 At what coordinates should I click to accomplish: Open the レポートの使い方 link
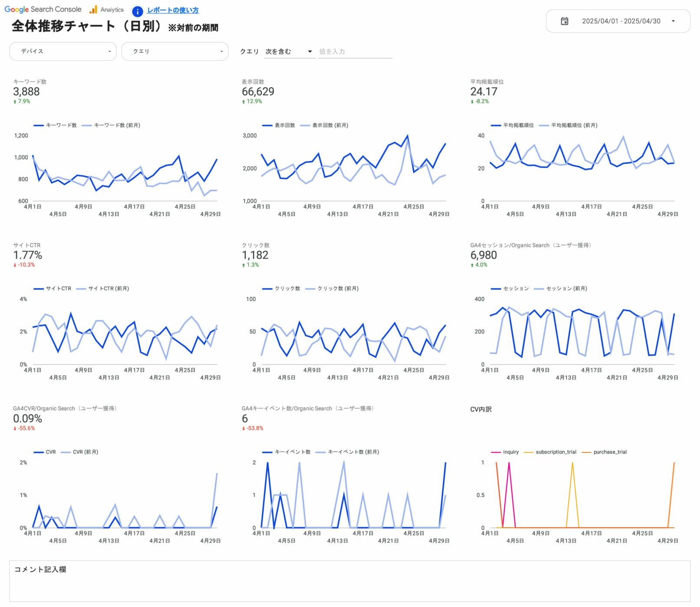tap(172, 10)
